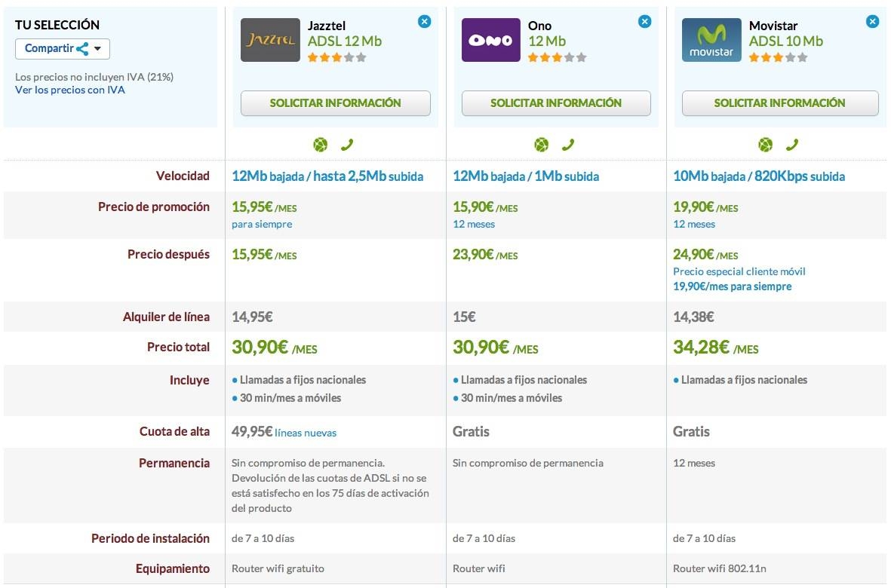Click the 'líneas nuevas' link
891x588 pixels.
point(306,433)
